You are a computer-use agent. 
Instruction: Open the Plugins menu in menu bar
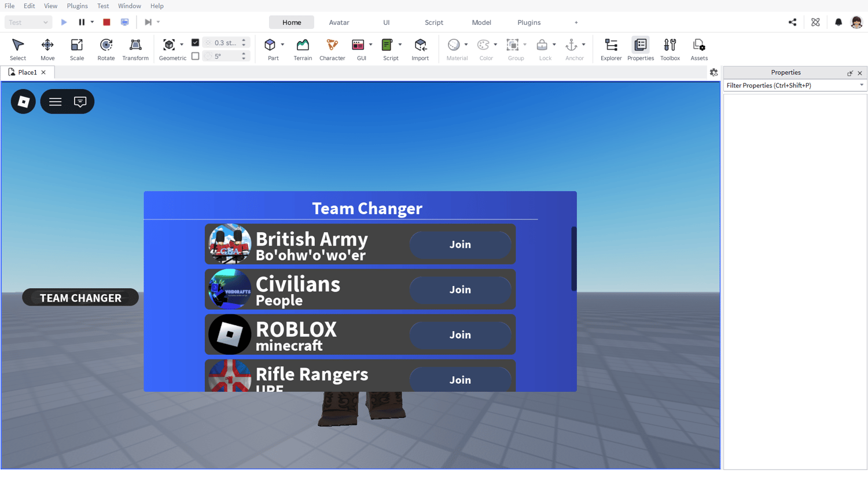click(x=77, y=6)
